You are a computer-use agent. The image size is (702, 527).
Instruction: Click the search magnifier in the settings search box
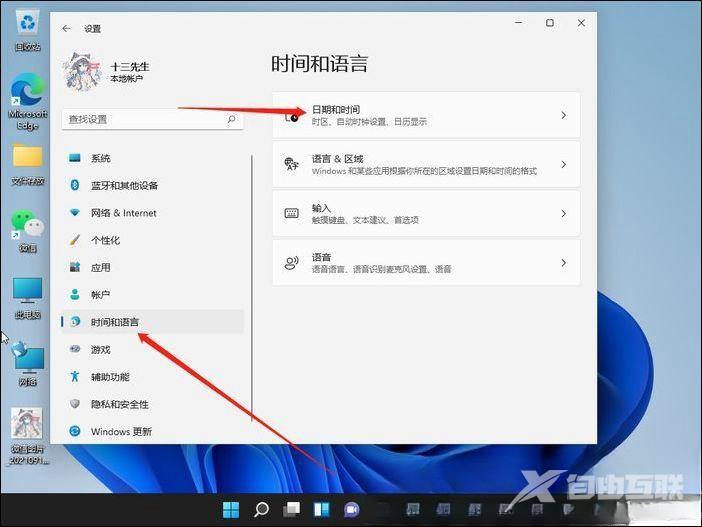(231, 119)
